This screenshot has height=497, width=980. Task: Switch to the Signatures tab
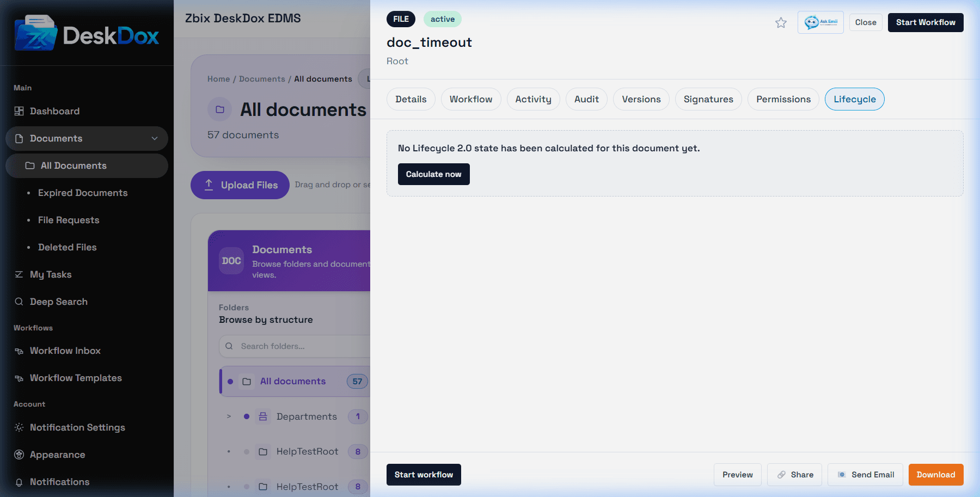click(x=708, y=99)
